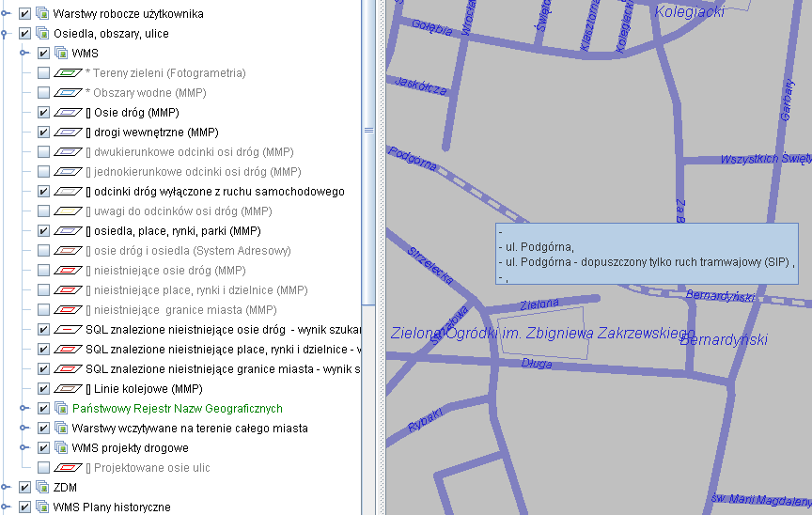Click the yellow uwagi do odcinków layer symbol
The height and width of the screenshot is (515, 812).
point(68,211)
